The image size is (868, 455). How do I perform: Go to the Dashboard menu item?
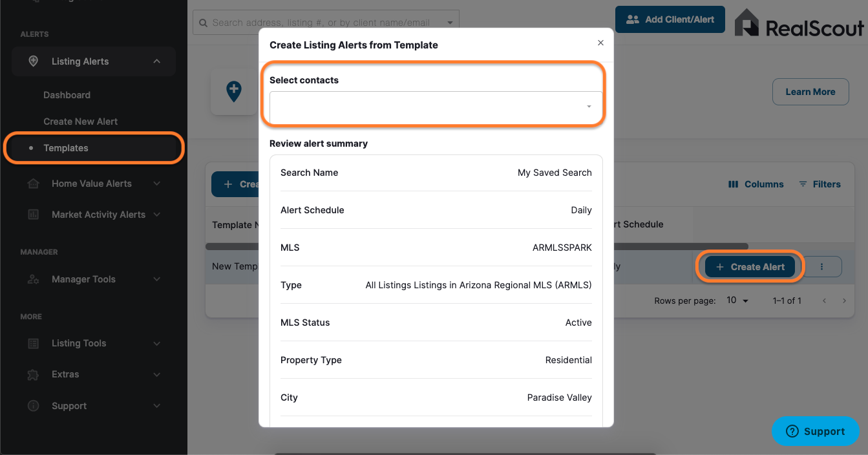coord(67,95)
